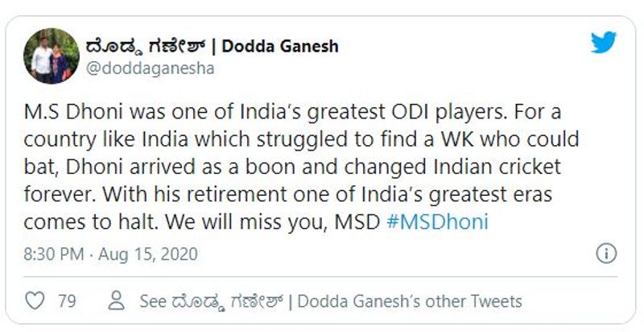Open Dodda Ganesh's profile picture
This screenshot has height=332, width=644.
click(x=52, y=56)
